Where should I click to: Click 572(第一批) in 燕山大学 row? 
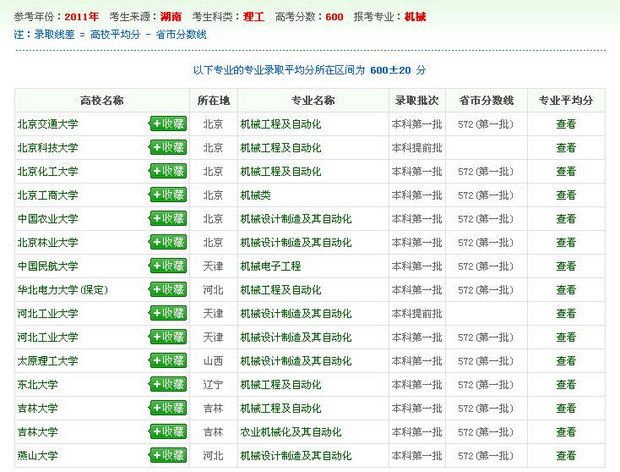486,456
